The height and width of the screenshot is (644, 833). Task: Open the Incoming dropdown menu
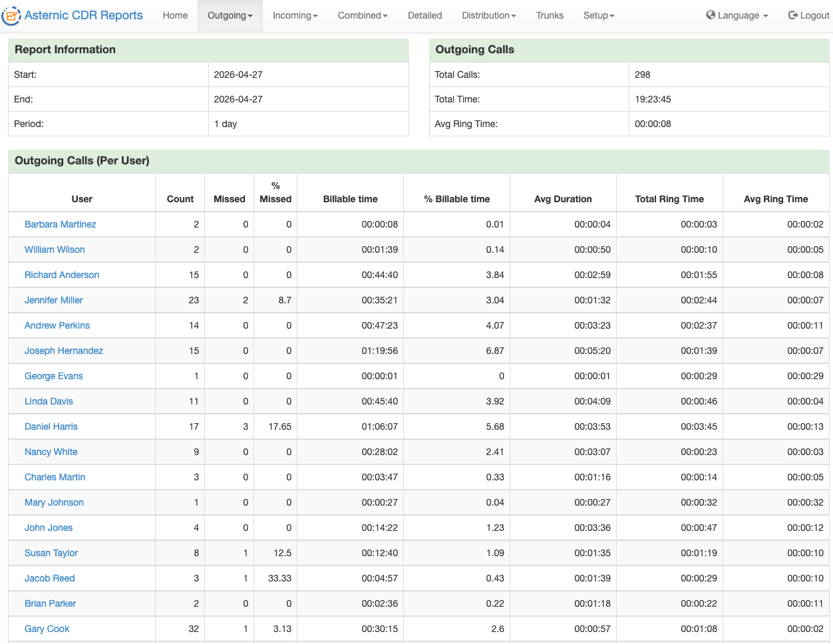coord(295,15)
